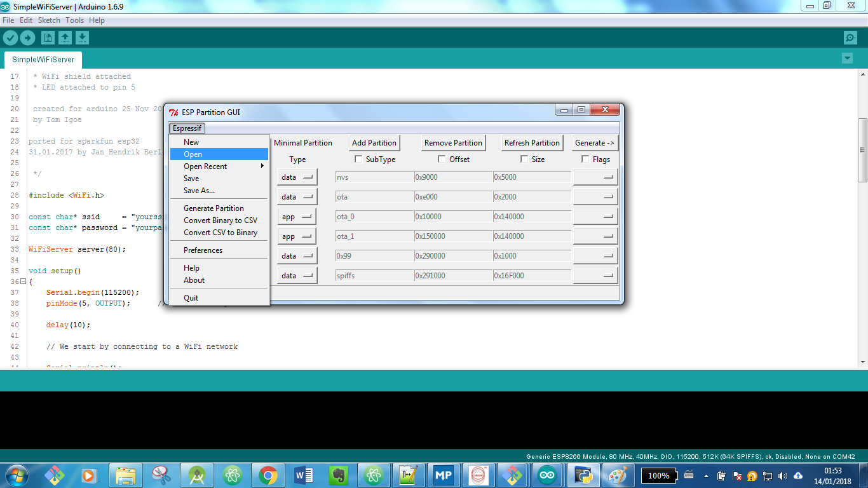Choose New from the Espressif menu
Viewport: 868px width, 488px height.
click(x=219, y=142)
